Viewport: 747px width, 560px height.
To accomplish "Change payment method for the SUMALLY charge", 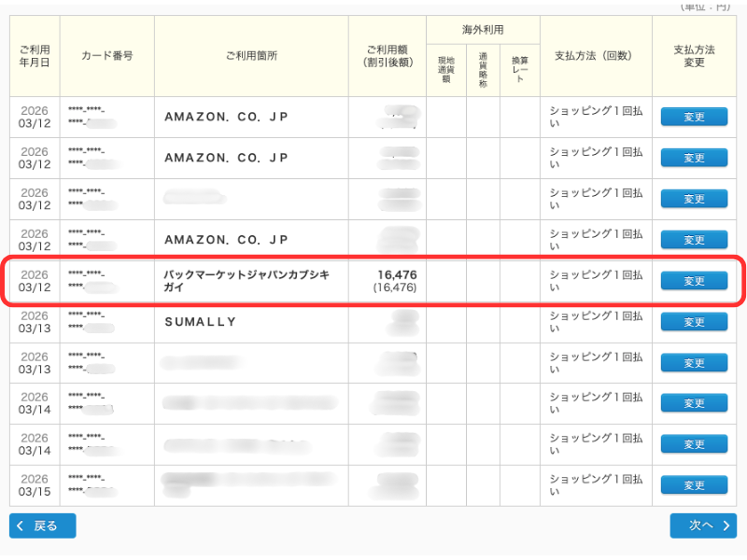I will [694, 322].
